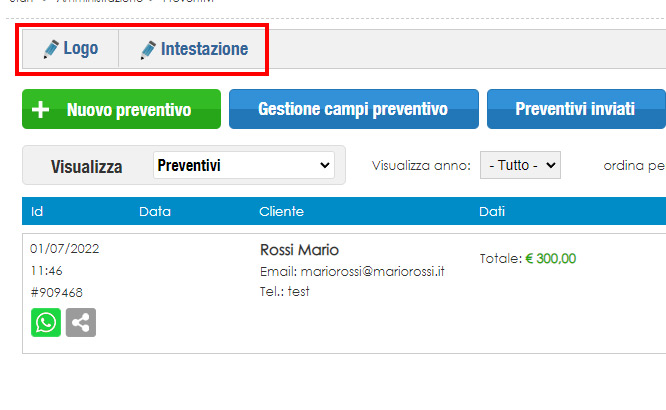Click the Data column header

click(x=155, y=212)
